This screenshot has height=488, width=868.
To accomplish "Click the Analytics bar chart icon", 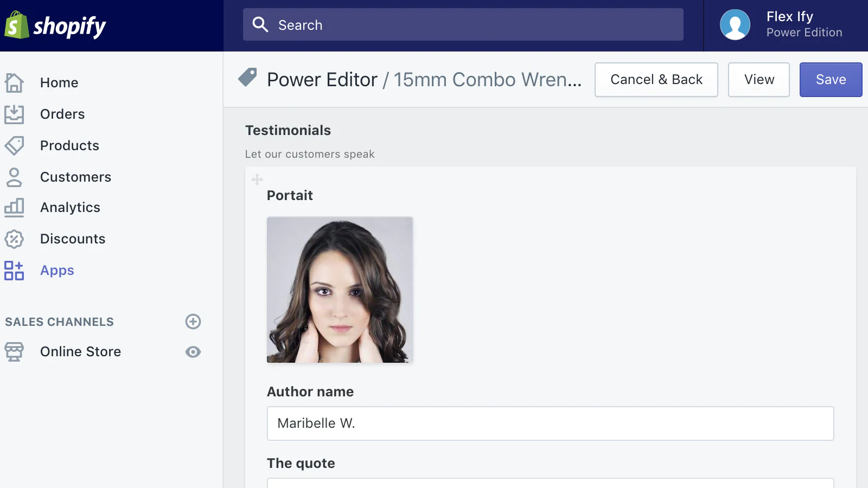I will (x=14, y=208).
